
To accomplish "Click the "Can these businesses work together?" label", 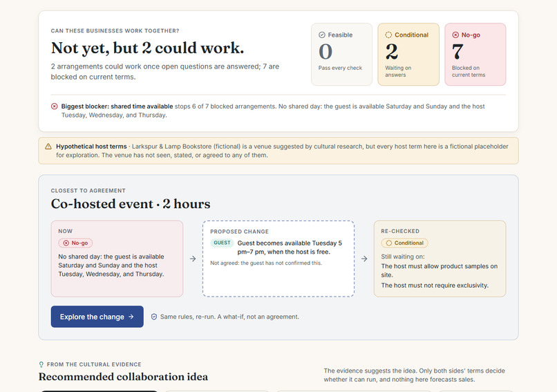I will [115, 31].
